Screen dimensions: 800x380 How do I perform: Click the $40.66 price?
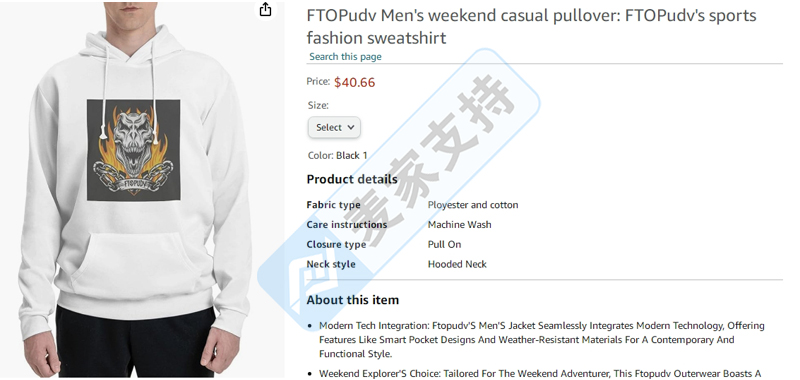tap(355, 82)
